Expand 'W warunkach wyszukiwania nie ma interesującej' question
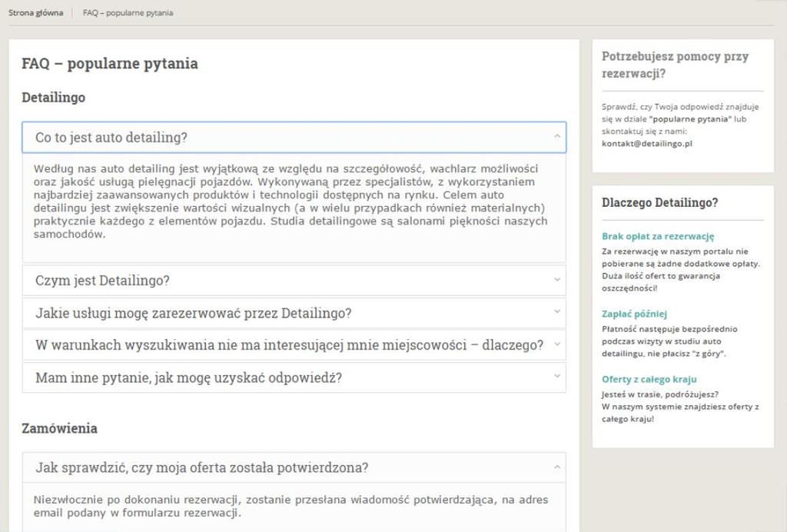This screenshot has width=787, height=532. (x=294, y=344)
